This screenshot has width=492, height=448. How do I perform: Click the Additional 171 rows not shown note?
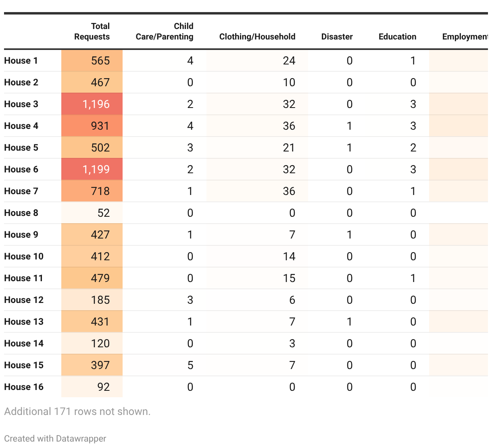point(77,411)
